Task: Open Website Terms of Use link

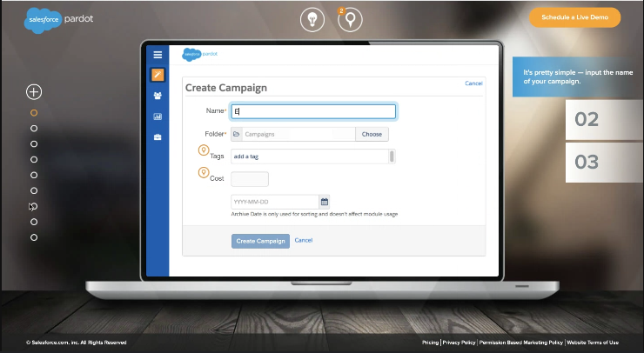Action: point(593,343)
